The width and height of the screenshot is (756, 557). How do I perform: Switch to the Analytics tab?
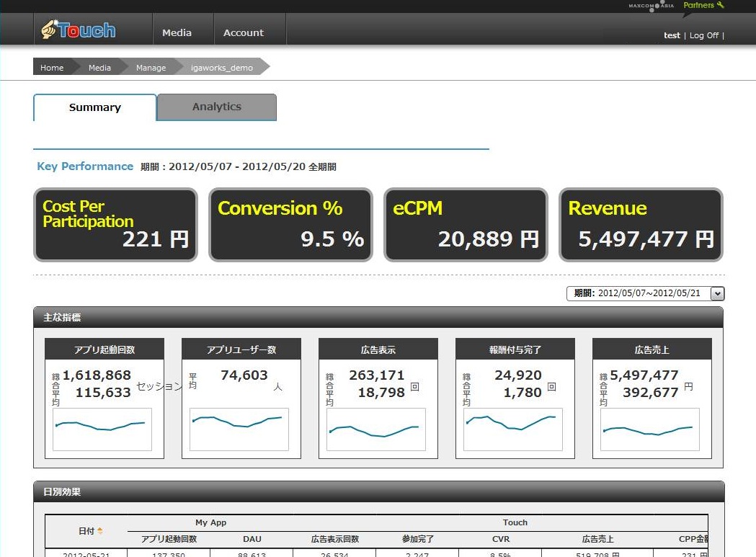click(x=217, y=107)
